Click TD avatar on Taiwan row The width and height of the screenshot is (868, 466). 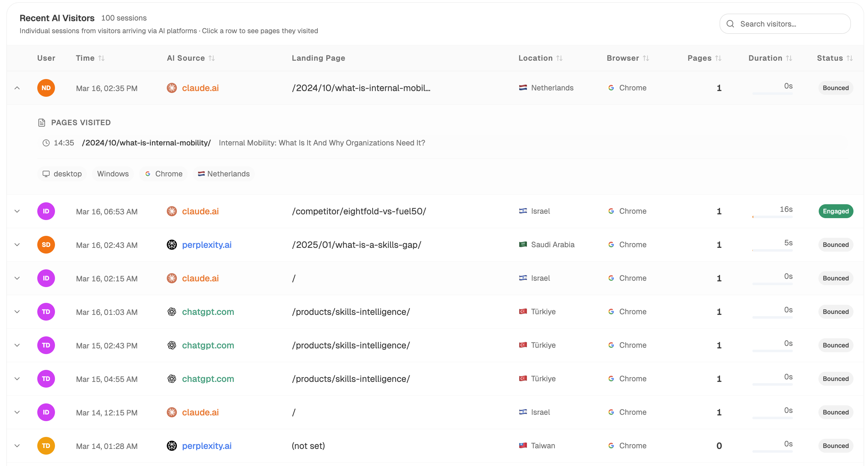click(46, 446)
